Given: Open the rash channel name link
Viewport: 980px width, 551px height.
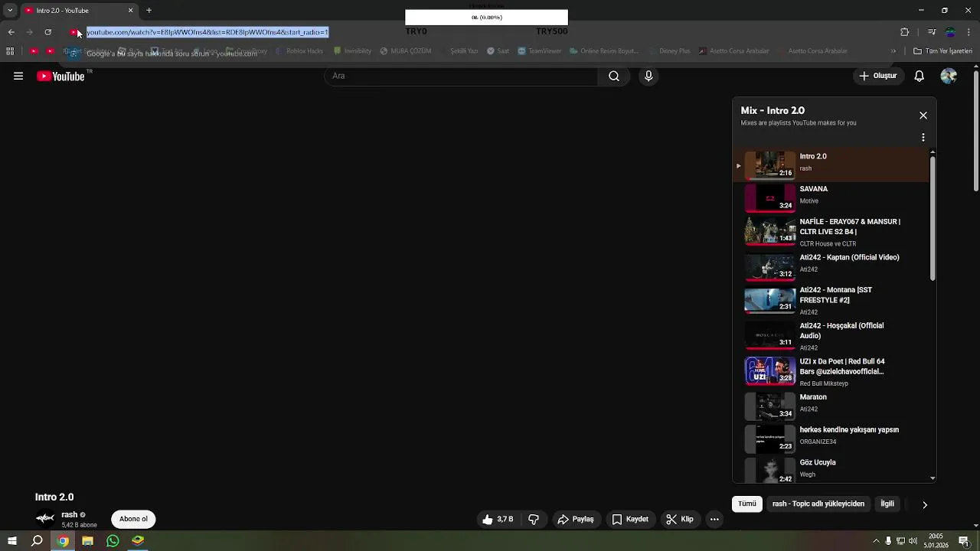Looking at the screenshot, I should pos(70,514).
